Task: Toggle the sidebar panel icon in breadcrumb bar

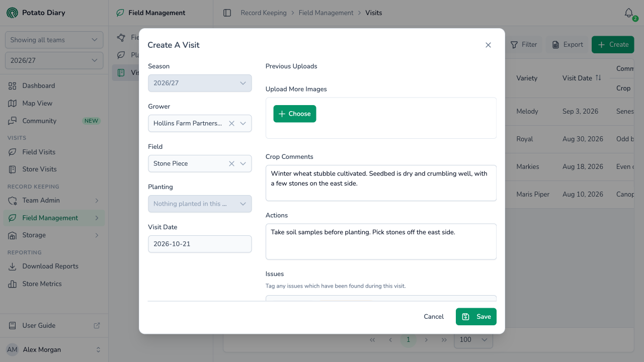Action: 227,13
